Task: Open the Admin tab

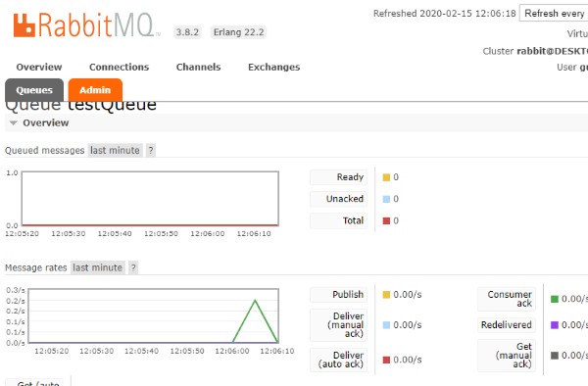Action: pos(95,90)
